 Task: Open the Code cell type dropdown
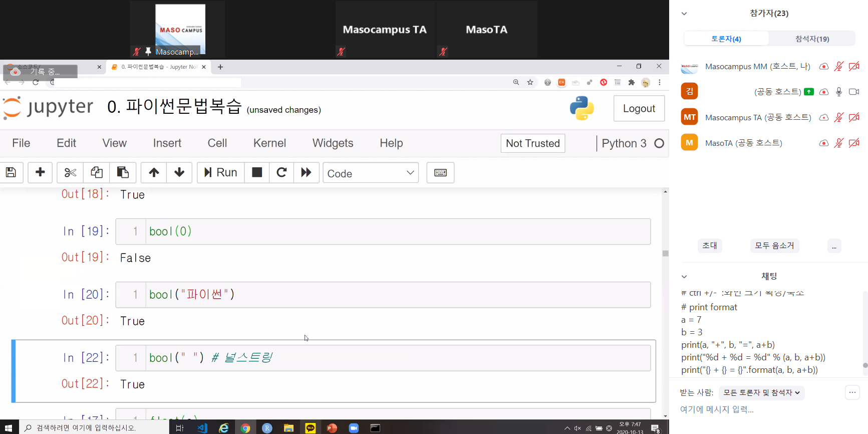(x=370, y=173)
